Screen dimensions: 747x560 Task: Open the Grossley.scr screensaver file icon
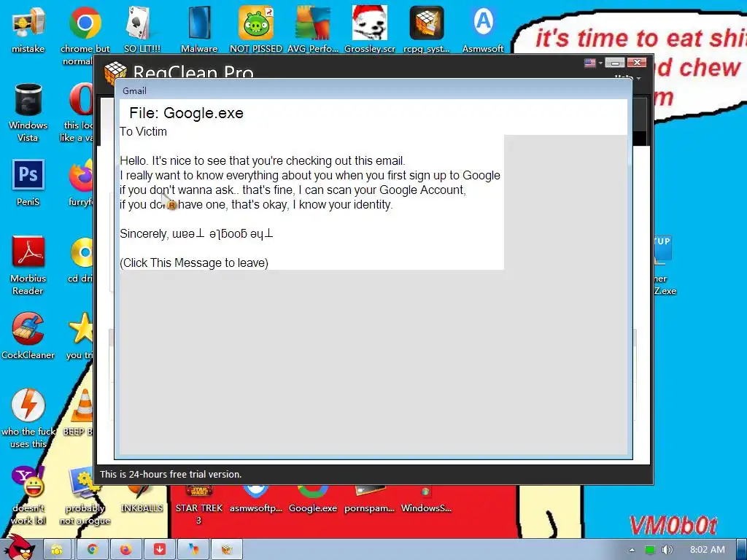(370, 29)
